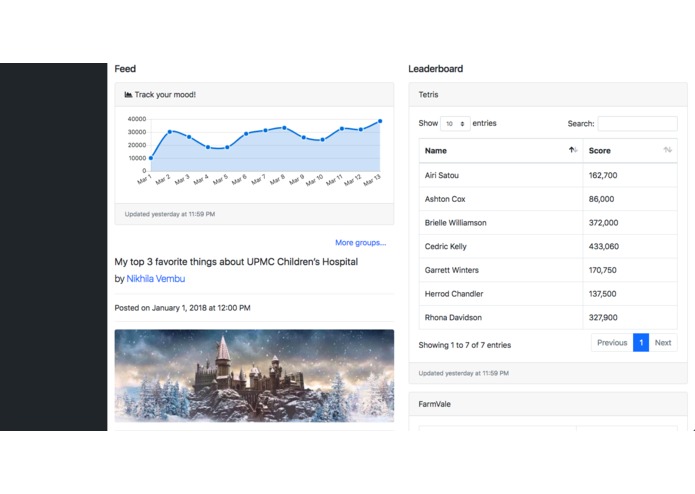This screenshot has width=695, height=494.
Task: Click the Score column header
Action: (630, 151)
